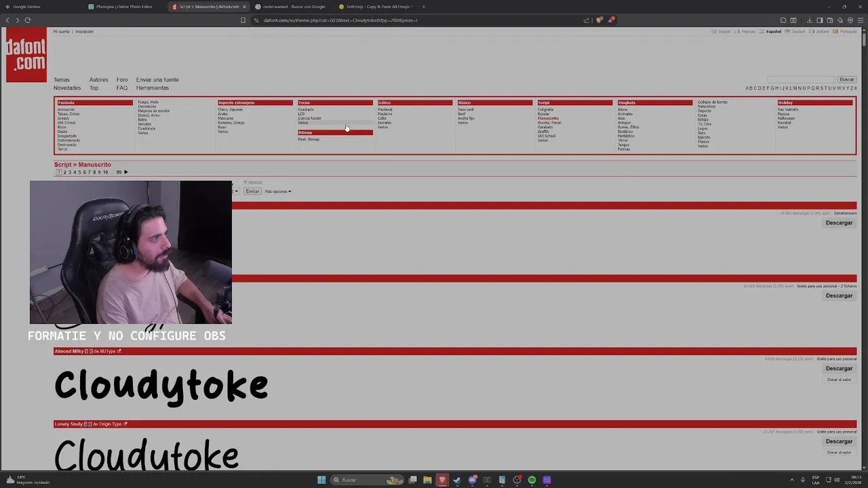Viewport: 868px width, 488px height.
Task: Click the font search input field
Action: click(802, 79)
